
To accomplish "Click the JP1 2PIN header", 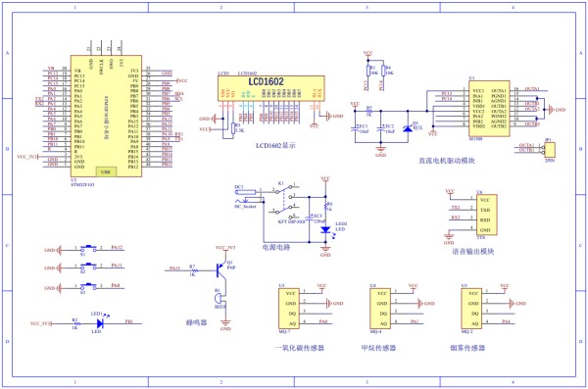I will tap(550, 150).
